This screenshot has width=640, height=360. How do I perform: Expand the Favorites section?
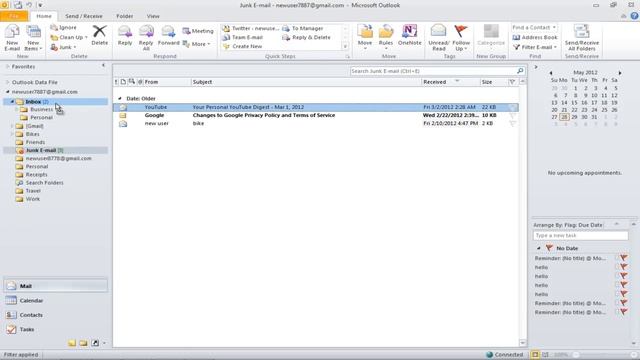pyautogui.click(x=7, y=66)
